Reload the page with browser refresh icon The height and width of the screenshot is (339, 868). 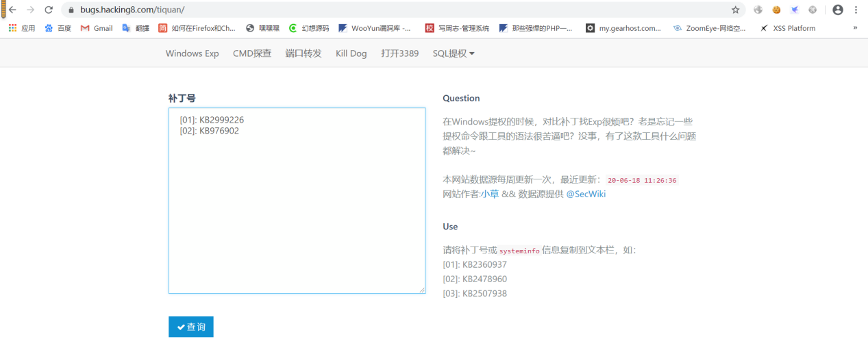point(48,10)
